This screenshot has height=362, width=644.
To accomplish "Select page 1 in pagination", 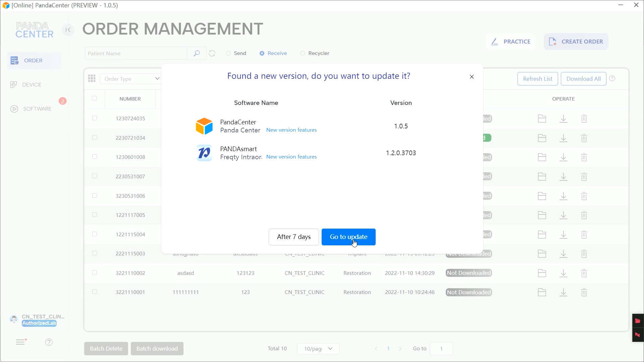I will [x=388, y=349].
